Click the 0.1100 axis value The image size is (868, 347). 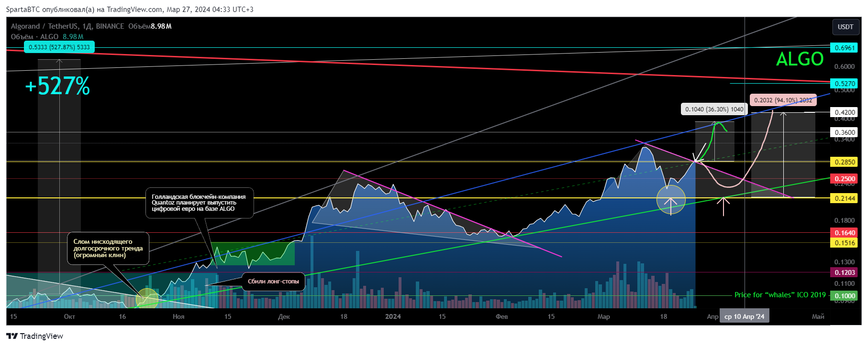pyautogui.click(x=844, y=283)
